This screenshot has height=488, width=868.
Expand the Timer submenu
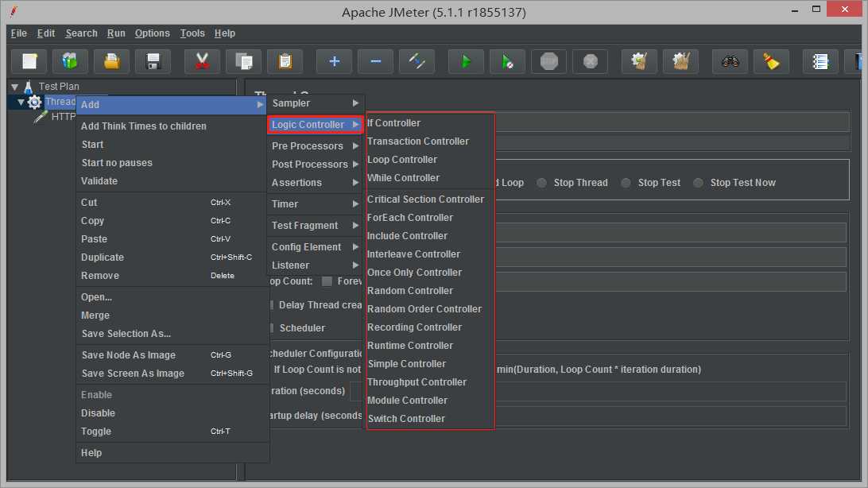pyautogui.click(x=315, y=204)
